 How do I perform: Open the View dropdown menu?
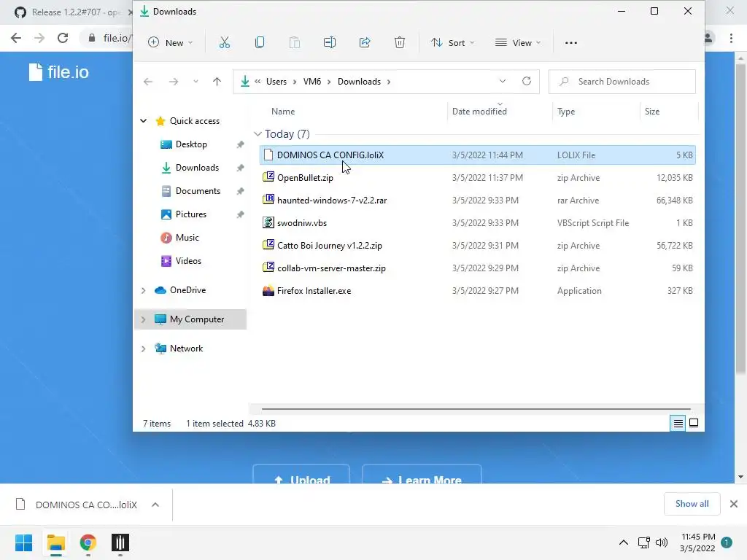pyautogui.click(x=518, y=43)
